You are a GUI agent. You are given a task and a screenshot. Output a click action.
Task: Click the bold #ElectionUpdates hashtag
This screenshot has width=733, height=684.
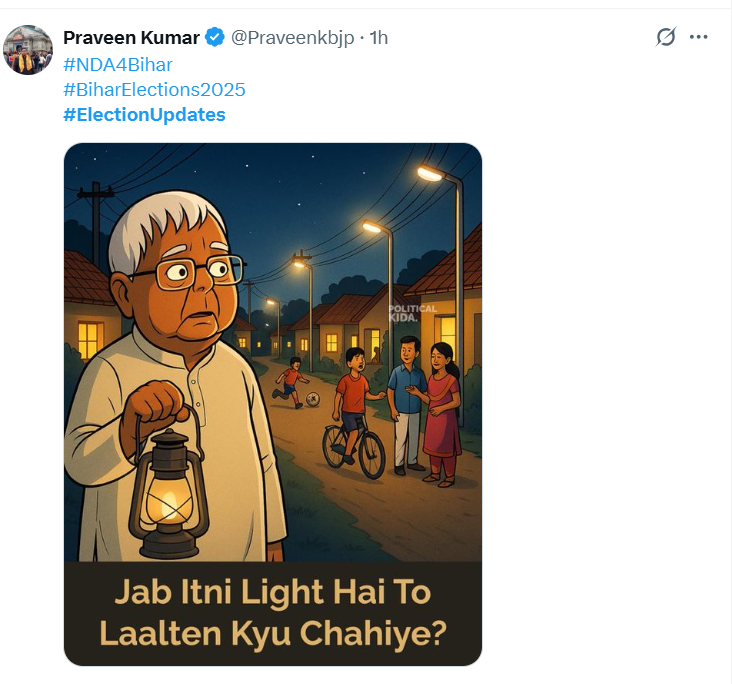tap(144, 115)
